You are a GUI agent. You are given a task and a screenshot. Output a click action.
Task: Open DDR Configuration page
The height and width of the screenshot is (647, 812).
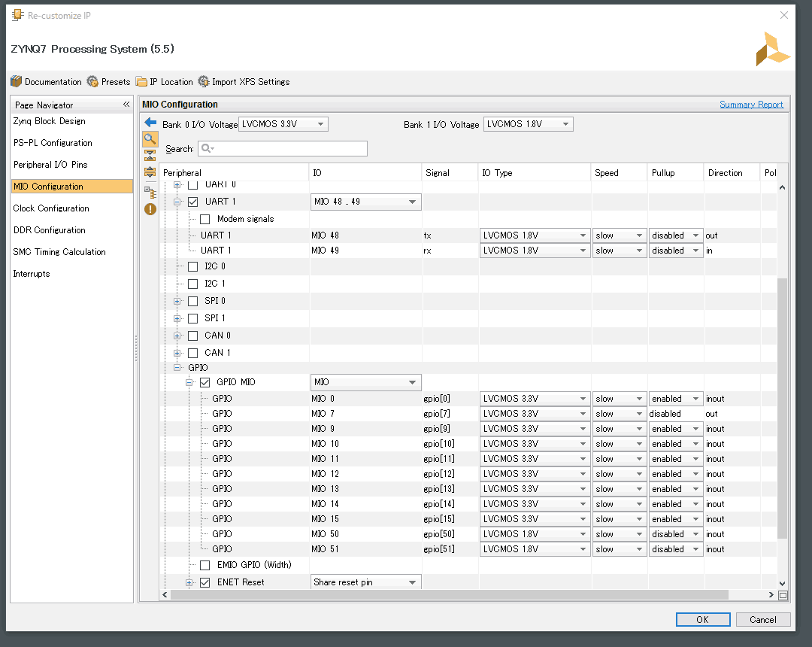coord(49,230)
